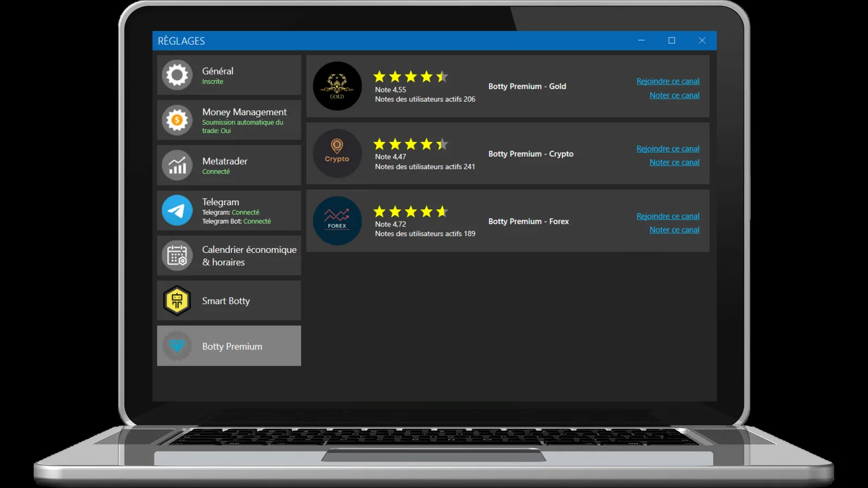This screenshot has height=488, width=868.
Task: Click 'Soumission automatique du trade: Oui'
Action: coord(242,126)
